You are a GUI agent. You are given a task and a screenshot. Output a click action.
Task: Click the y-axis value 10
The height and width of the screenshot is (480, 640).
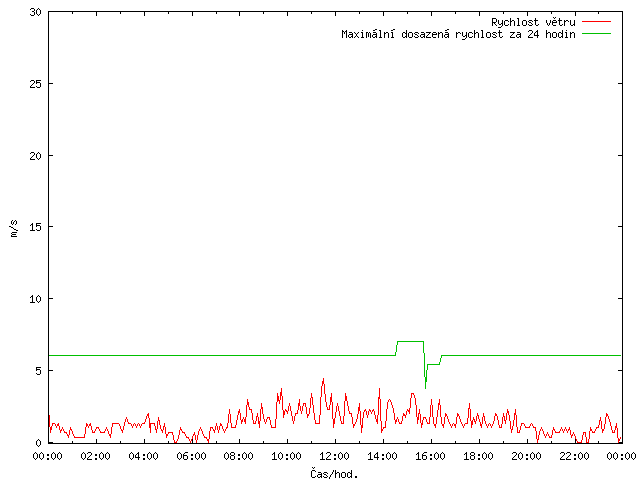click(x=36, y=299)
